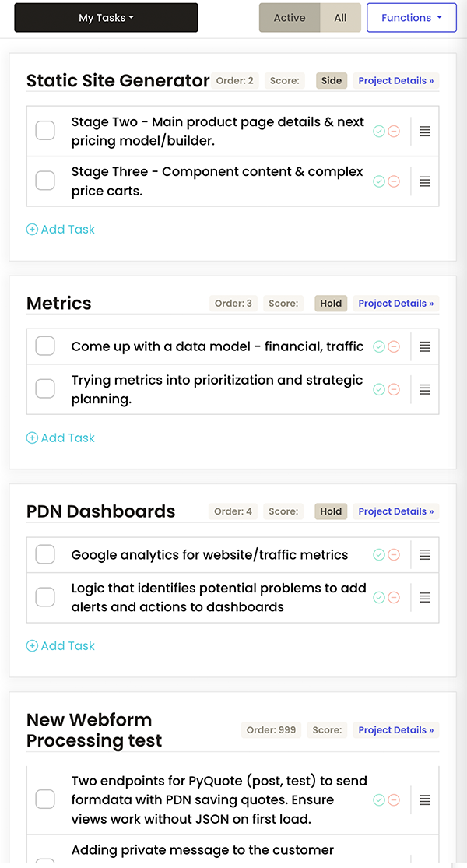467x868 pixels.
Task: Add Task under Metrics project
Action: pyautogui.click(x=61, y=438)
